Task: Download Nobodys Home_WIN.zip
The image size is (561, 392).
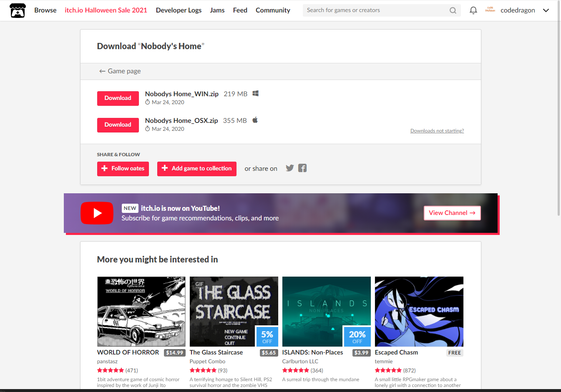Action: click(118, 98)
